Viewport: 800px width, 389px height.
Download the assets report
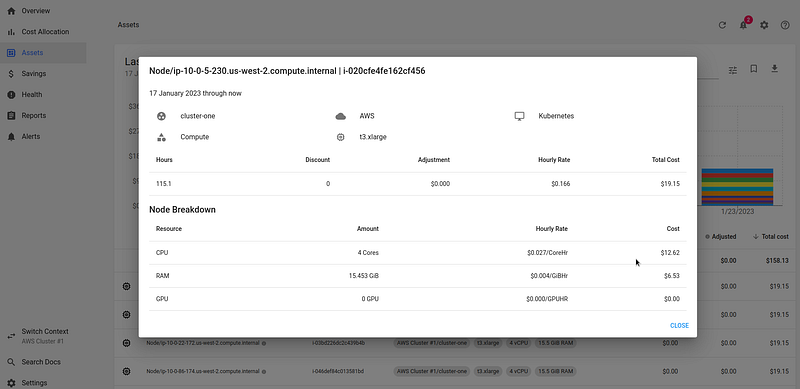[x=774, y=69]
